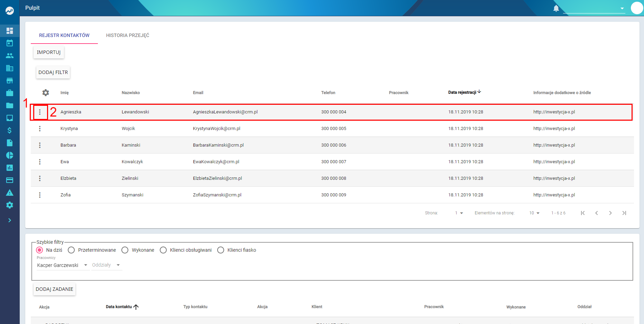644x324 pixels.
Task: Switch to Rejestr kontaktów tab
Action: pos(64,35)
